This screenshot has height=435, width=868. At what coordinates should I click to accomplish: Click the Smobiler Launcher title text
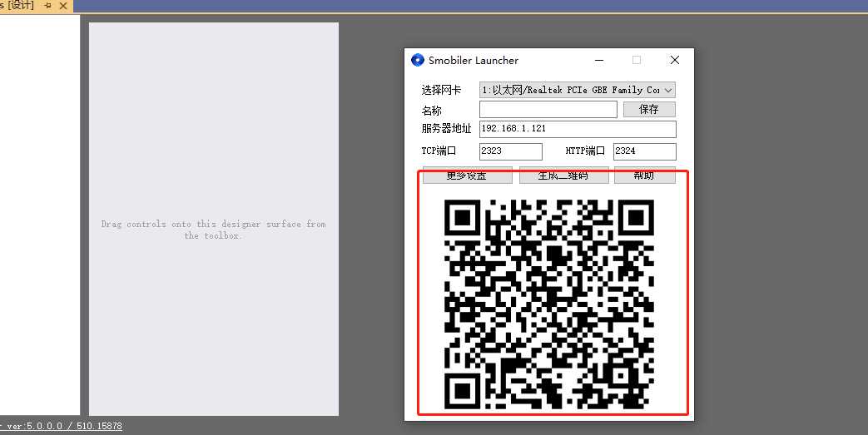pyautogui.click(x=474, y=61)
